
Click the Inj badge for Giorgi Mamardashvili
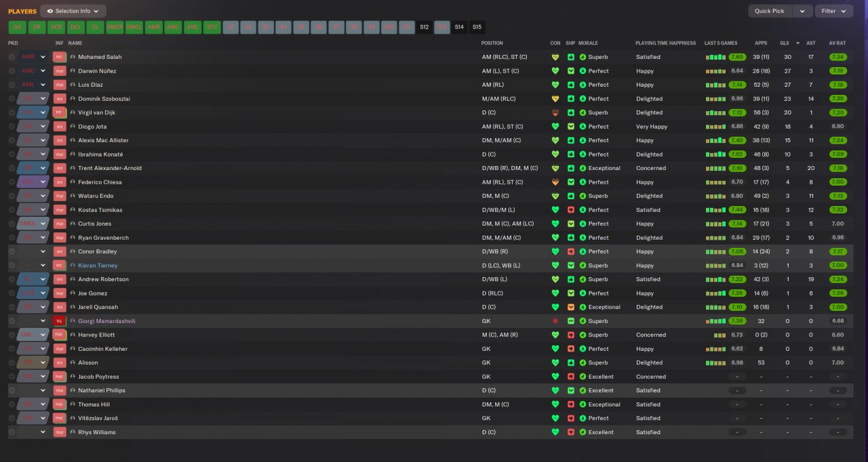(59, 321)
